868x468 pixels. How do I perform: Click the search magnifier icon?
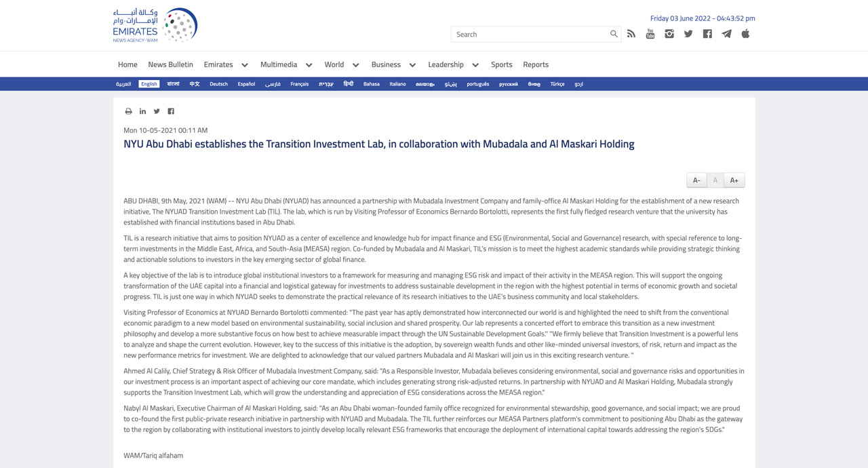pyautogui.click(x=614, y=34)
